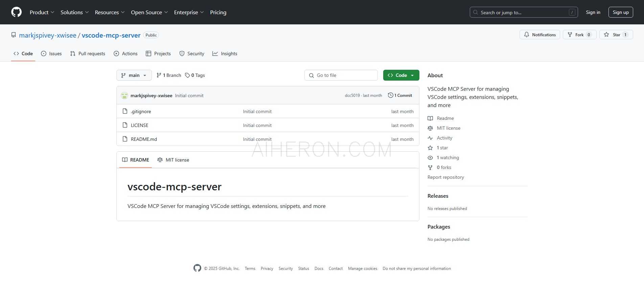
Task: View the 1 Branch link
Action: tap(169, 75)
